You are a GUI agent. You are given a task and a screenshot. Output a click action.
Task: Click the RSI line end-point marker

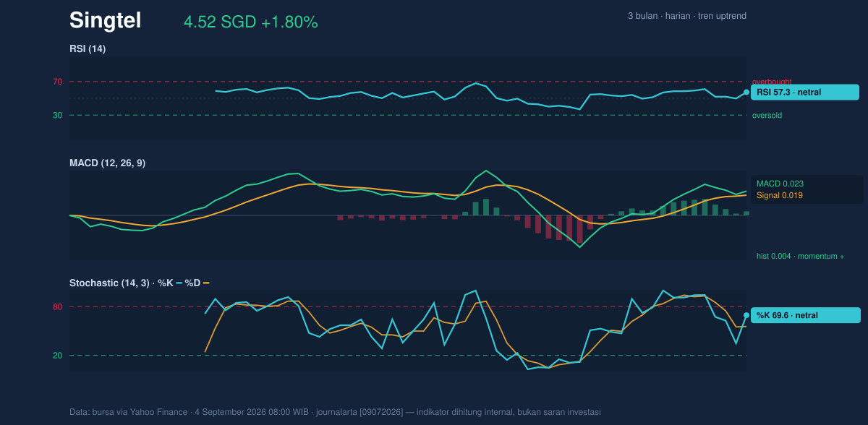coord(746,93)
